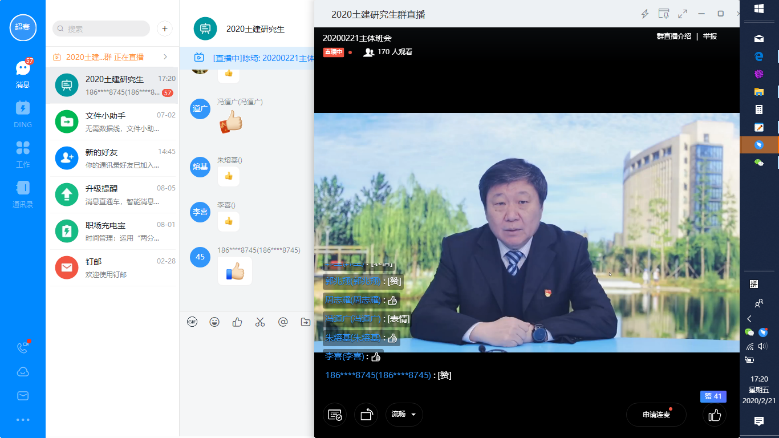Expand the live banner chevron arrow
The image size is (779, 438).
[x=165, y=57]
